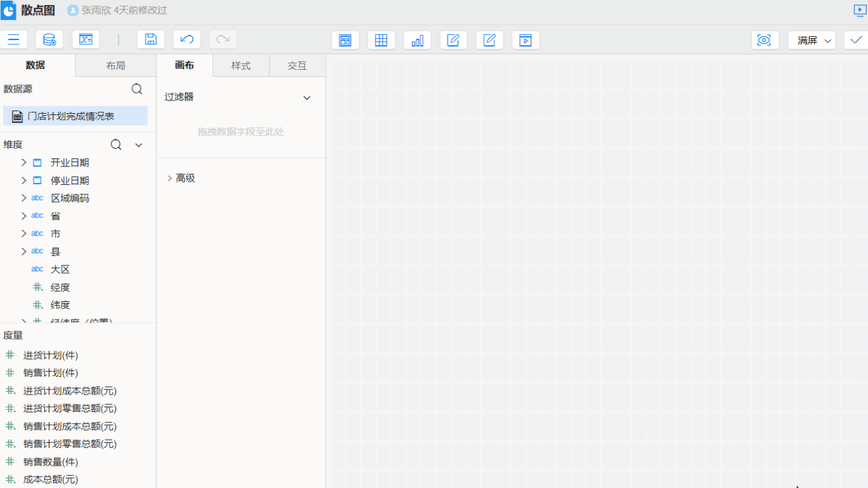Switch to the 布局 tab
This screenshot has width=868, height=488.
pyautogui.click(x=116, y=65)
